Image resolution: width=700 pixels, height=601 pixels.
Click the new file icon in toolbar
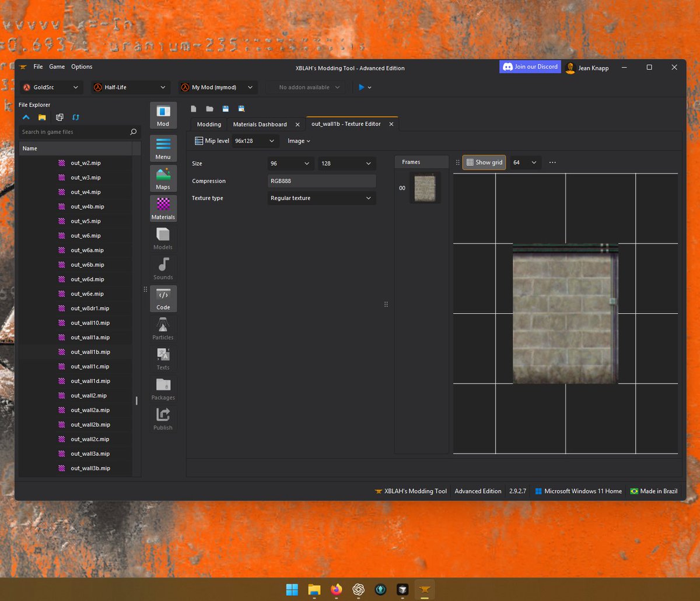point(194,108)
